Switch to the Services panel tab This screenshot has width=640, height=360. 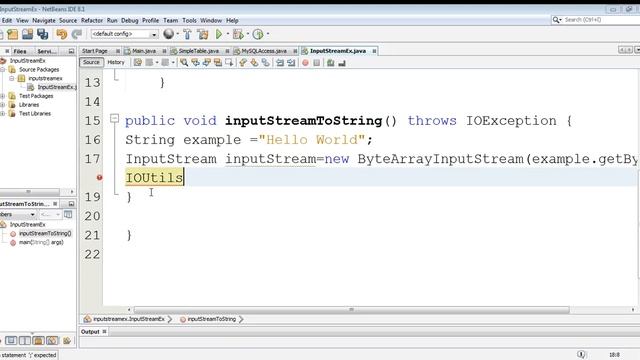click(x=47, y=51)
